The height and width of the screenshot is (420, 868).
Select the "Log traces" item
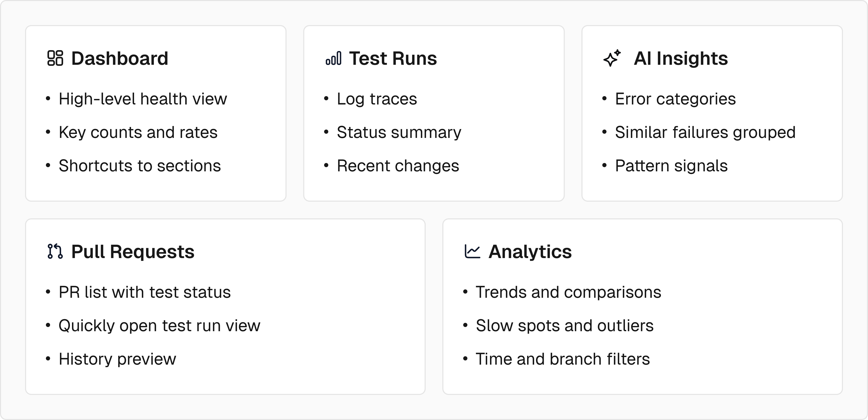tap(377, 99)
